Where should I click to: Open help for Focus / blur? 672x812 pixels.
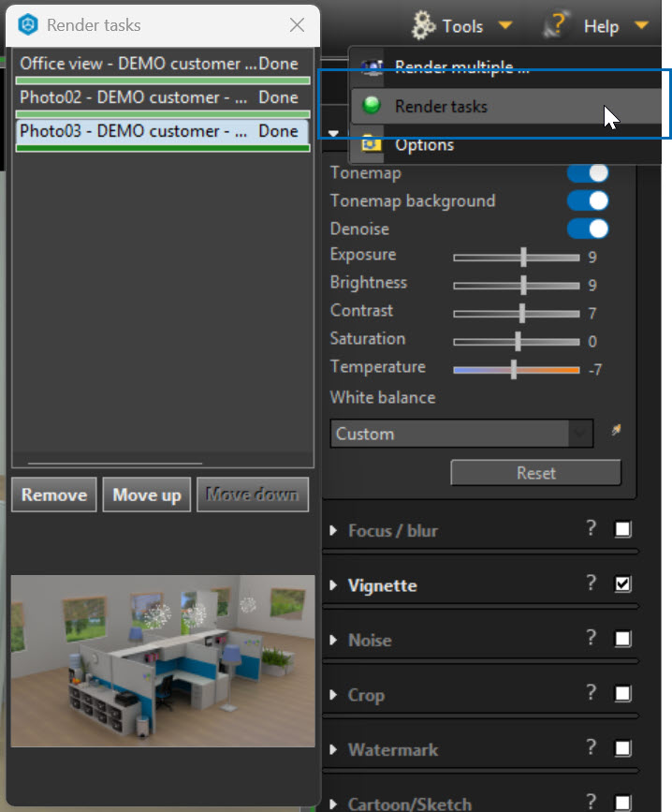[592, 528]
